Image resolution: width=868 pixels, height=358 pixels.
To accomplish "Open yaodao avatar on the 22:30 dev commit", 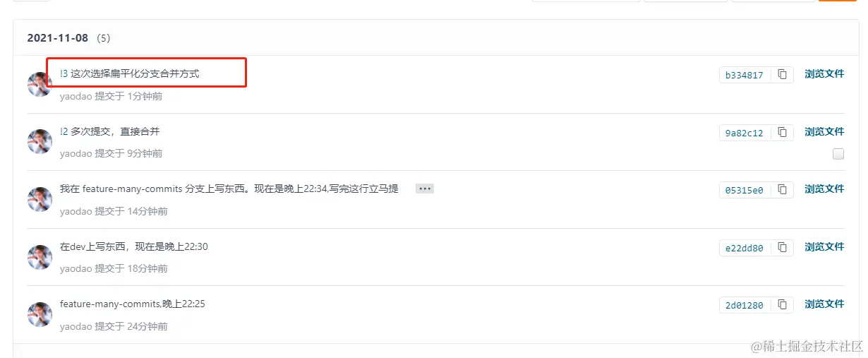I will pos(40,257).
